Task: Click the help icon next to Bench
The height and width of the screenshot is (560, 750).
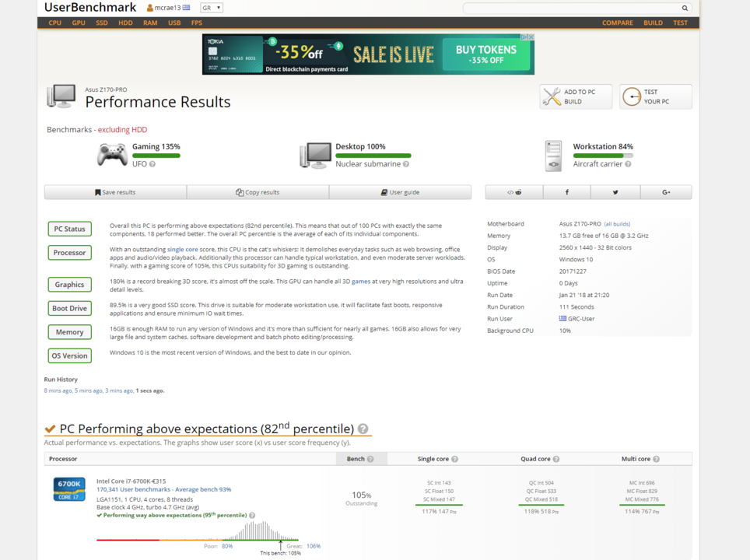Action: [370, 459]
